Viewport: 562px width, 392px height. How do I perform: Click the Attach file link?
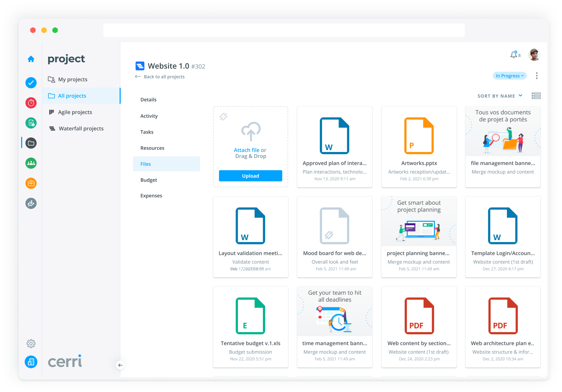pos(246,150)
